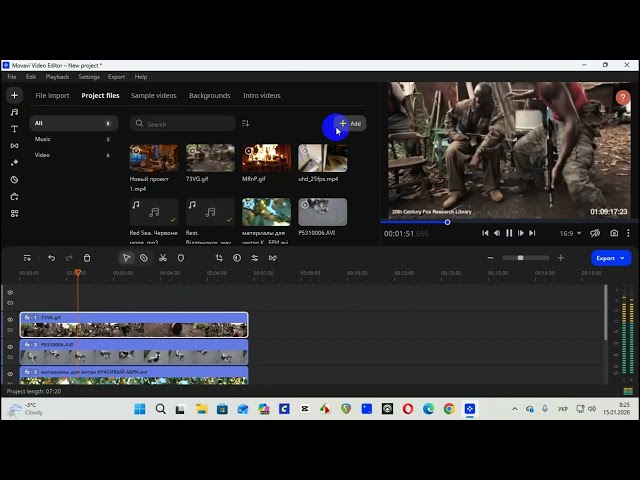Open More tools grid icon in sidebar
The width and height of the screenshot is (640, 480).
tap(14, 213)
